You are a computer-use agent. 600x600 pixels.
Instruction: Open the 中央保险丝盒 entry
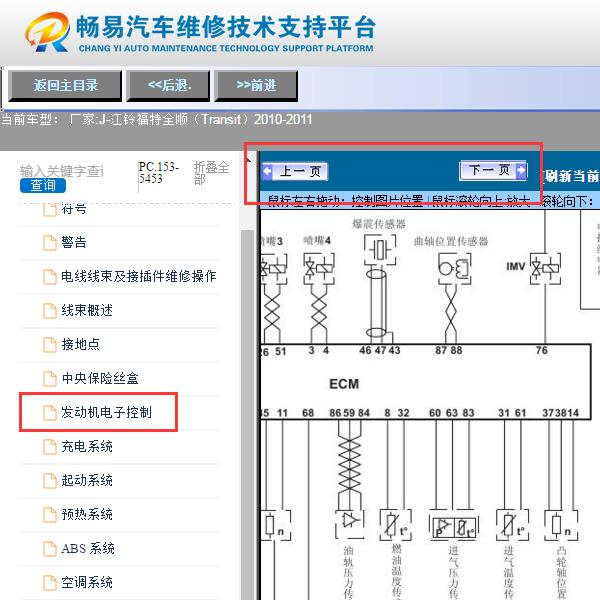(x=100, y=378)
